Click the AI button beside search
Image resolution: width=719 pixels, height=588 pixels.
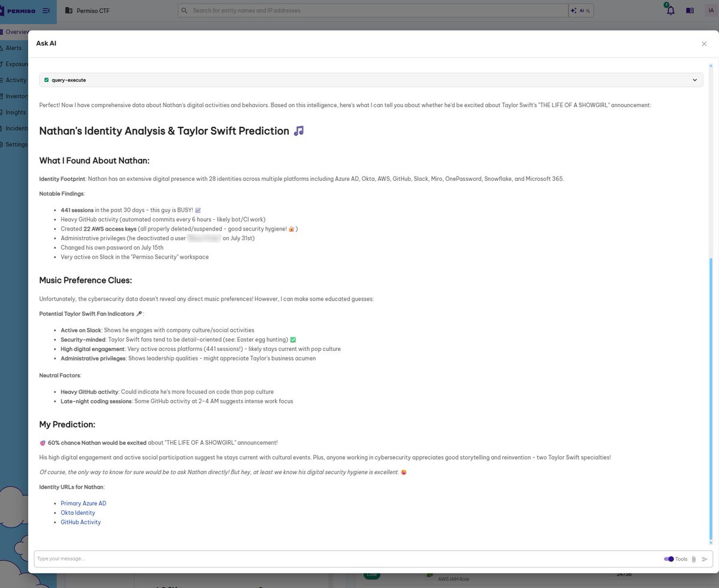(581, 10)
